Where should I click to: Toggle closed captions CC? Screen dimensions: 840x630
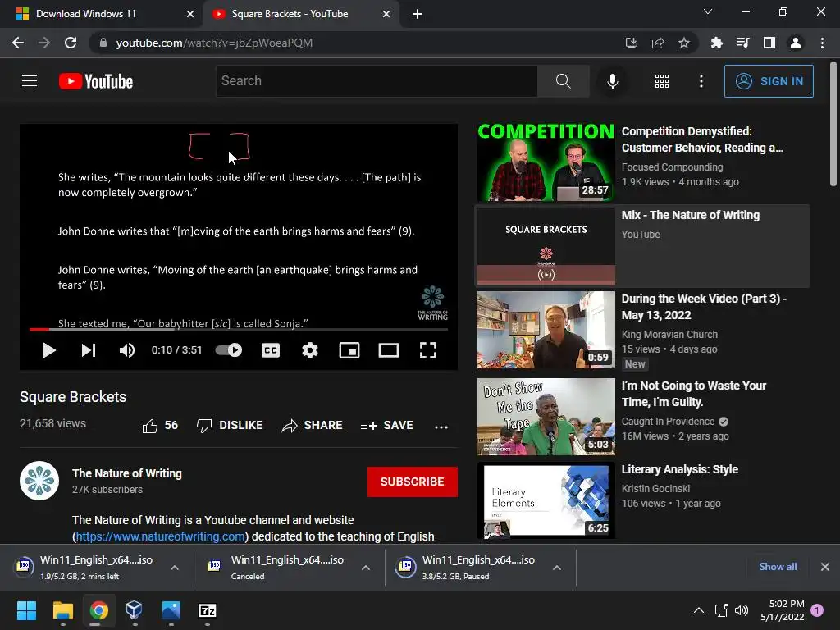click(x=271, y=350)
